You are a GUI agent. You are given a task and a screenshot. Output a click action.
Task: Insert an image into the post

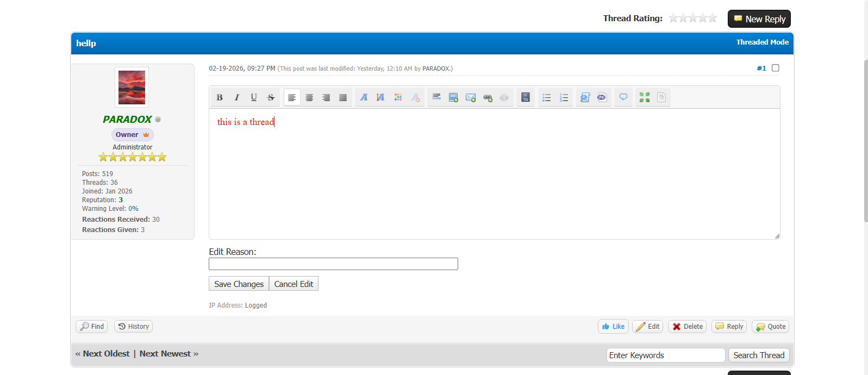[453, 97]
